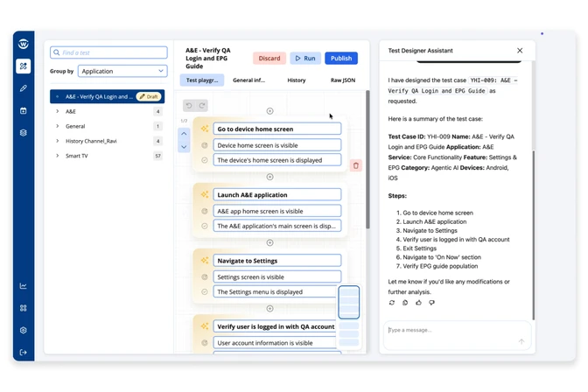Screen dimensions: 588x392
Task: Expand the Smart TV group
Action: pos(58,155)
